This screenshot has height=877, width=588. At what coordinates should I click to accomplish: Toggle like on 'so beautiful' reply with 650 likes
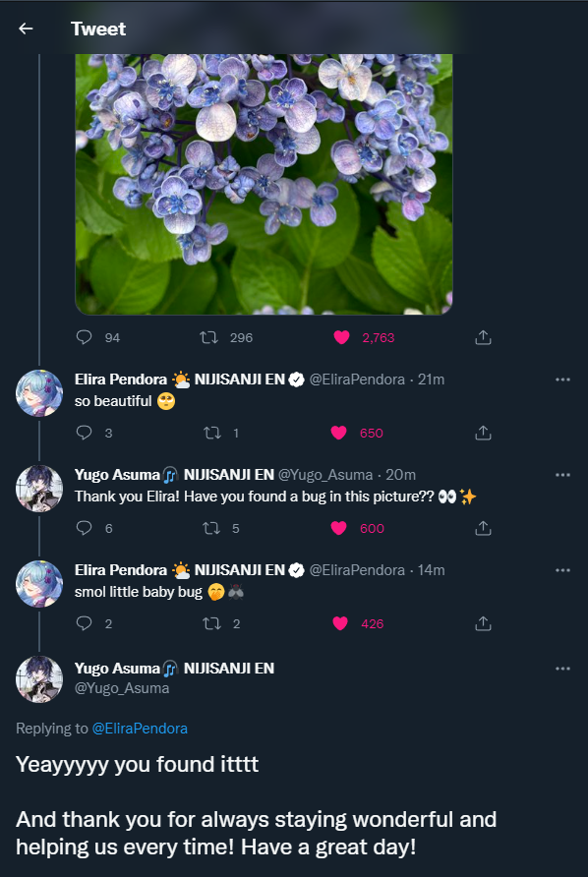pos(339,433)
